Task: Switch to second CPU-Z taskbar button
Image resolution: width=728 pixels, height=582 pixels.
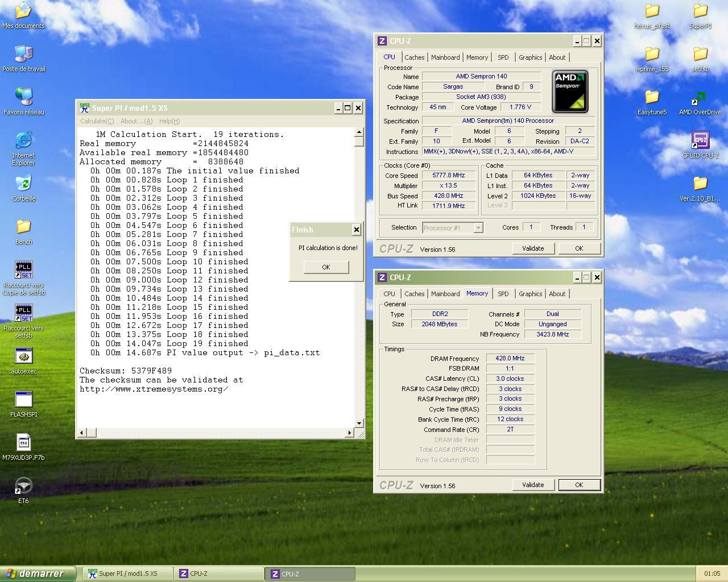Action: (x=311, y=574)
